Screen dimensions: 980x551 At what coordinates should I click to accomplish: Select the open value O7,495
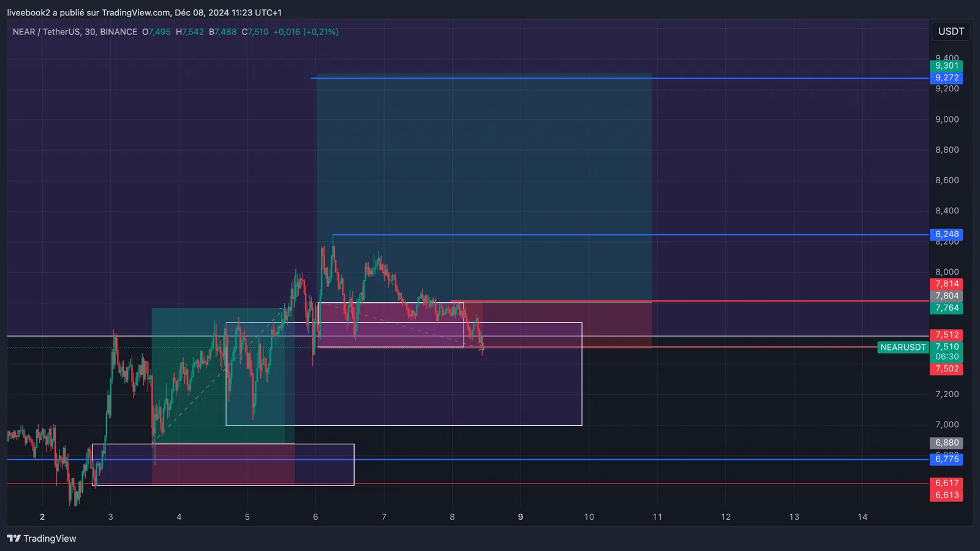[x=156, y=32]
